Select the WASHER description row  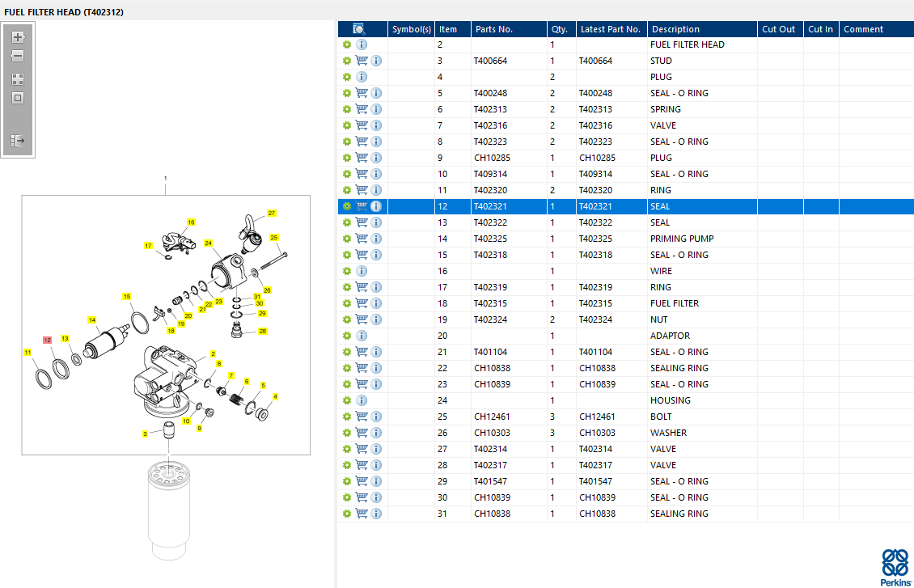[669, 433]
